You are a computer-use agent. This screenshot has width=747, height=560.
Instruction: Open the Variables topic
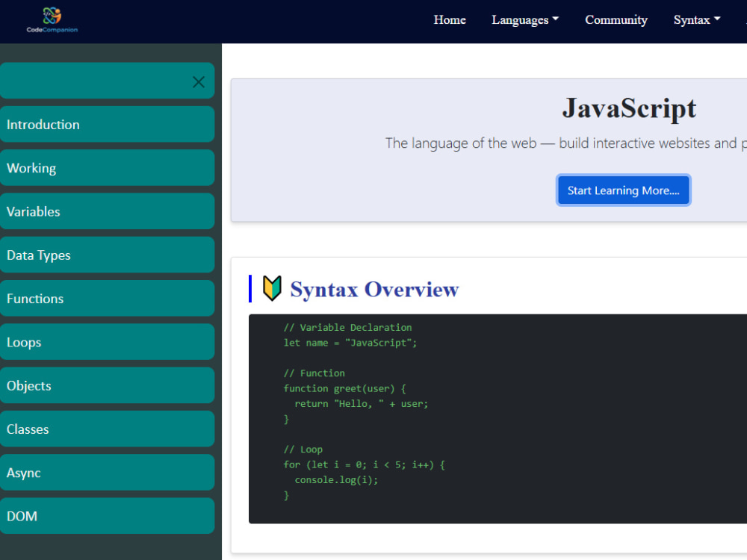coord(107,211)
